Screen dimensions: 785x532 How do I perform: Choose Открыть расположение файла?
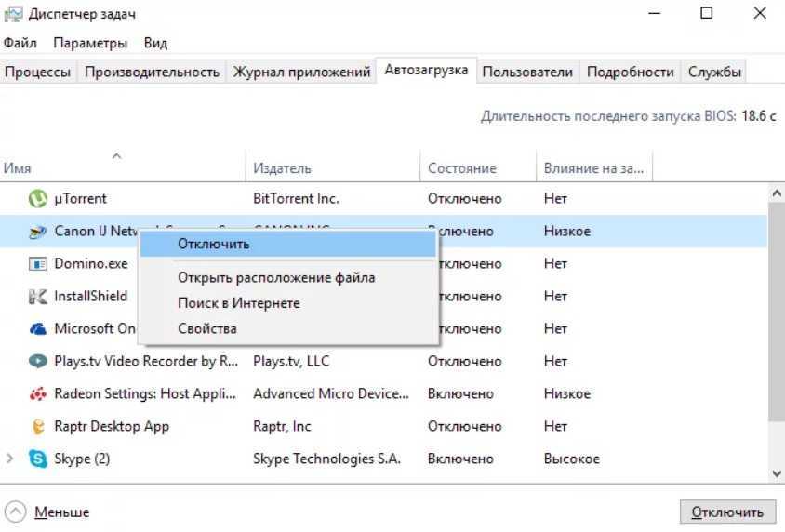pyautogui.click(x=288, y=278)
